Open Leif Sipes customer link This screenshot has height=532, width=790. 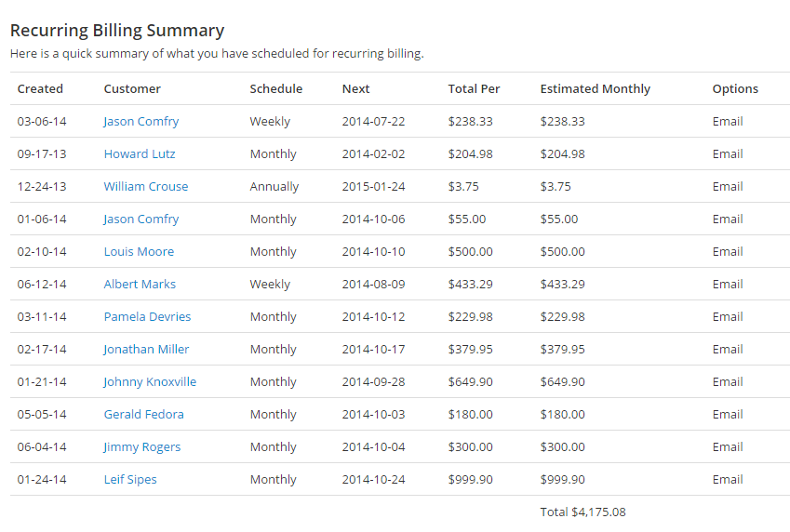(130, 479)
